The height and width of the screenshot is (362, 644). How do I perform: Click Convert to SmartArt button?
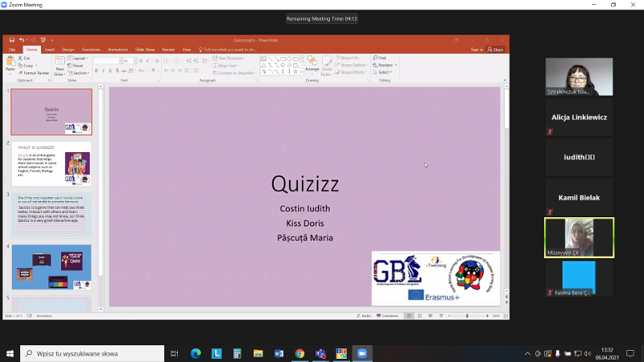point(234,73)
